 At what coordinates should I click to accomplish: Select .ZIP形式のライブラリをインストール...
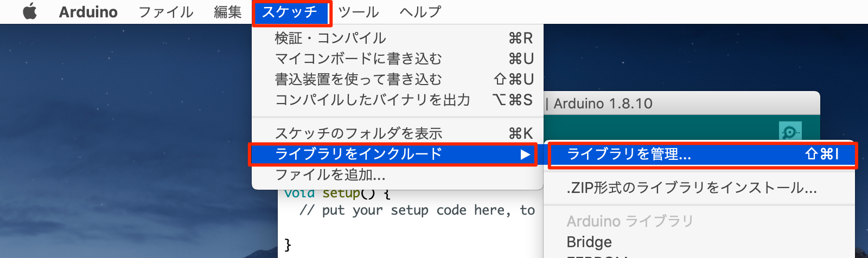(699, 188)
